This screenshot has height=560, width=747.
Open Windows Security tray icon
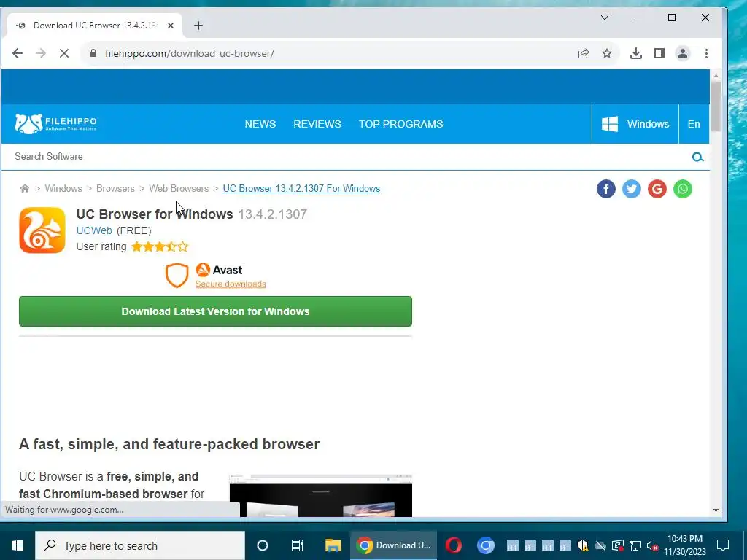pyautogui.click(x=583, y=545)
